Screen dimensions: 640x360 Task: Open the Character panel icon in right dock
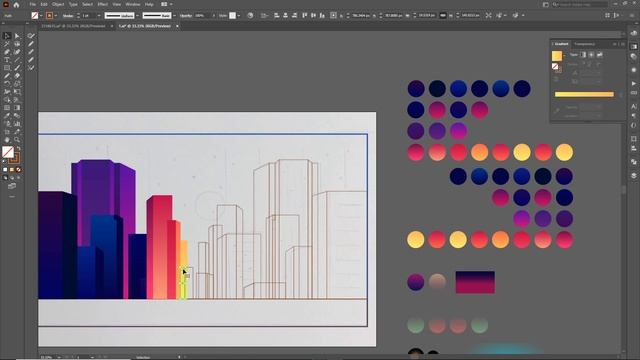[x=633, y=106]
